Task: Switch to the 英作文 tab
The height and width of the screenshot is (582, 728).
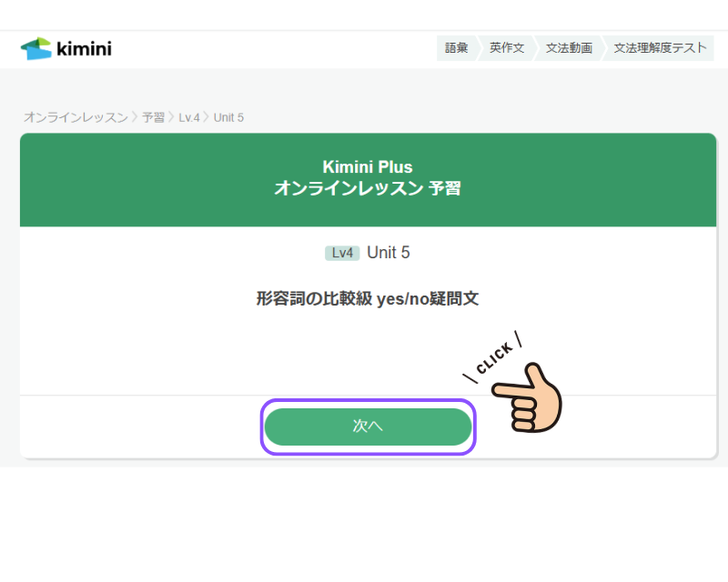Action: pos(507,48)
